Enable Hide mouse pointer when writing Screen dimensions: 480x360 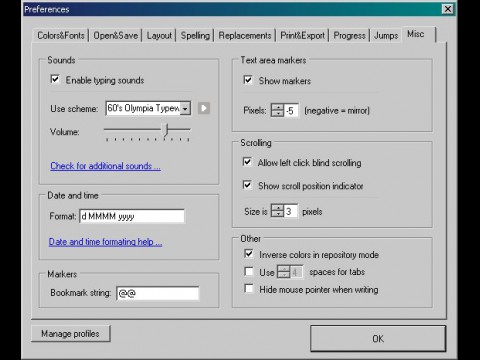(249, 288)
